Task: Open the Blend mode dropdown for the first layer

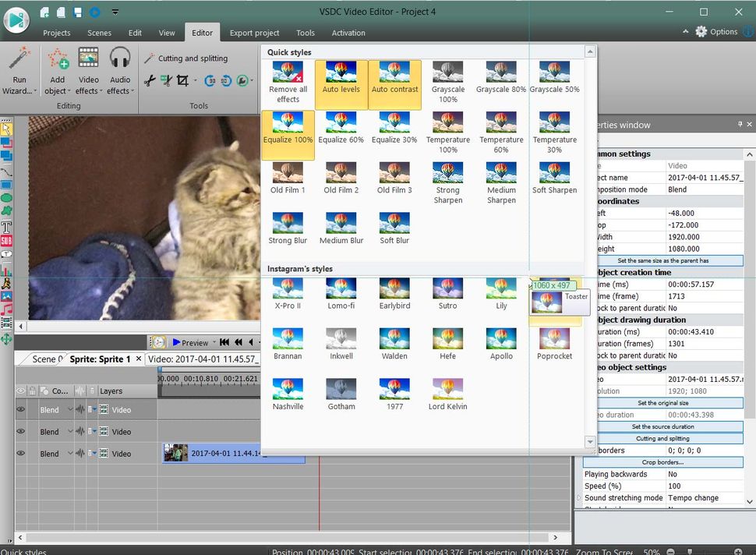Action: pos(69,409)
